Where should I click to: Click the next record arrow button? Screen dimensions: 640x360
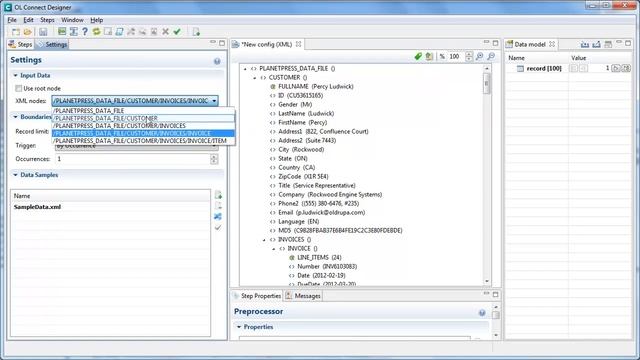(x=616, y=68)
